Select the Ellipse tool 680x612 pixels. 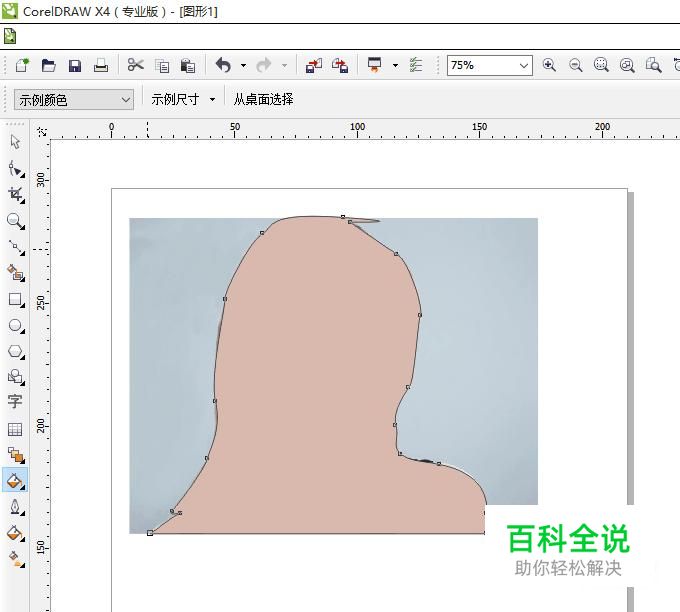(16, 326)
